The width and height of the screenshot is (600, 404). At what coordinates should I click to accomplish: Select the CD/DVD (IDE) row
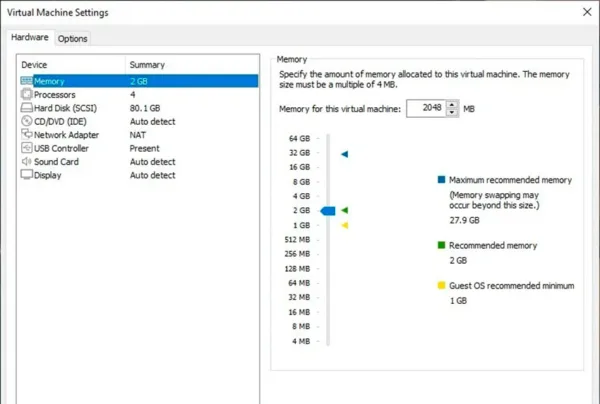[x=139, y=121]
